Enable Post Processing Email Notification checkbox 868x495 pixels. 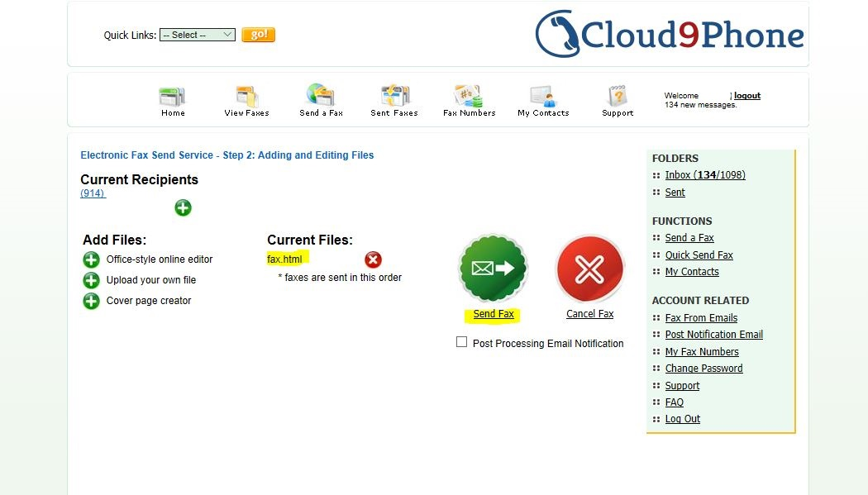pos(461,342)
